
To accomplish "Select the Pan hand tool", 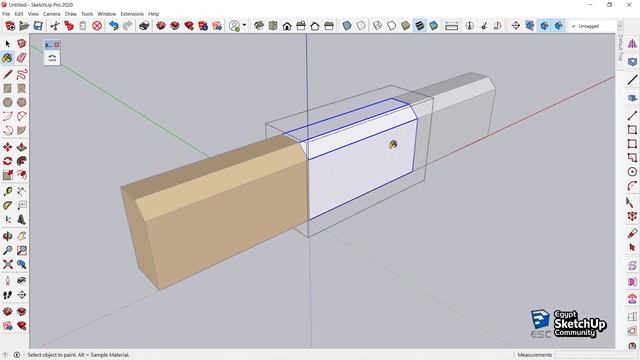I will point(22,236).
